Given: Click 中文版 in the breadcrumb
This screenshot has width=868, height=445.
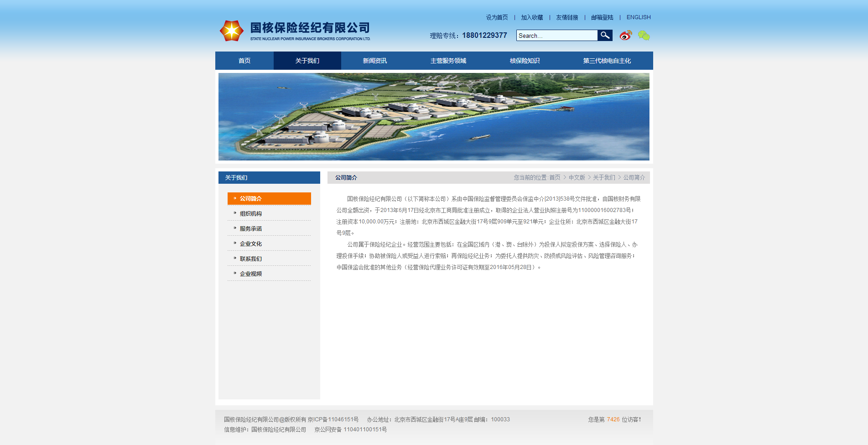Looking at the screenshot, I should tap(577, 177).
